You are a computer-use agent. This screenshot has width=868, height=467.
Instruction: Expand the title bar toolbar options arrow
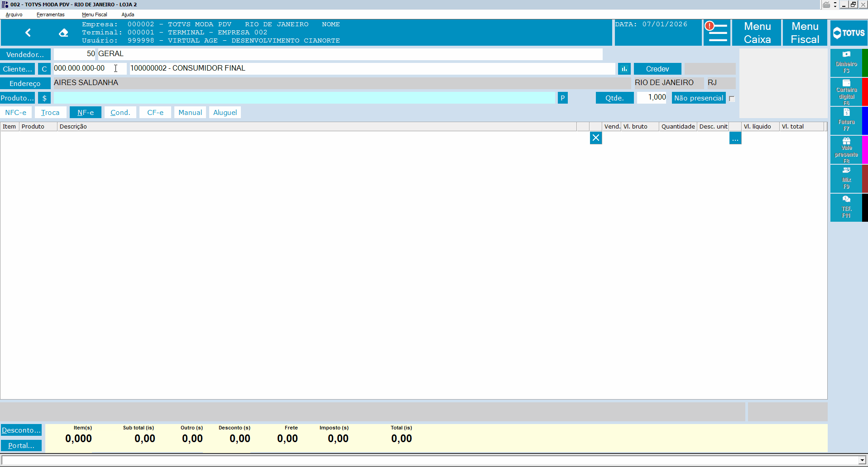pos(835,5)
